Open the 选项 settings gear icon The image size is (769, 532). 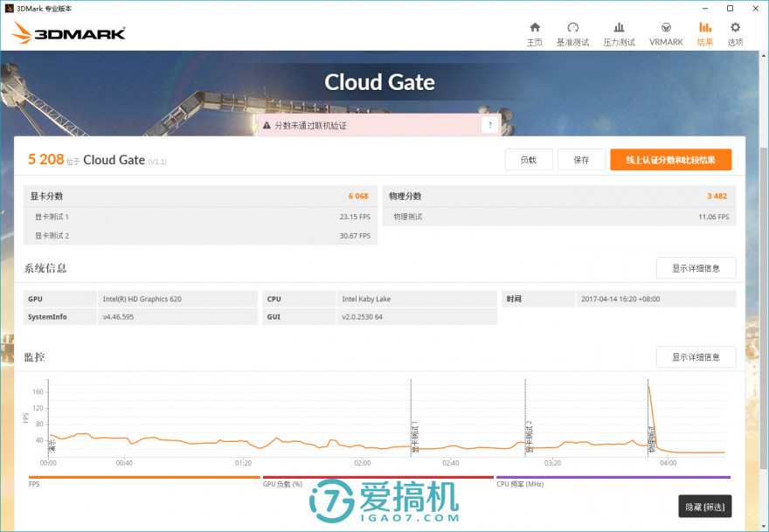(x=734, y=27)
